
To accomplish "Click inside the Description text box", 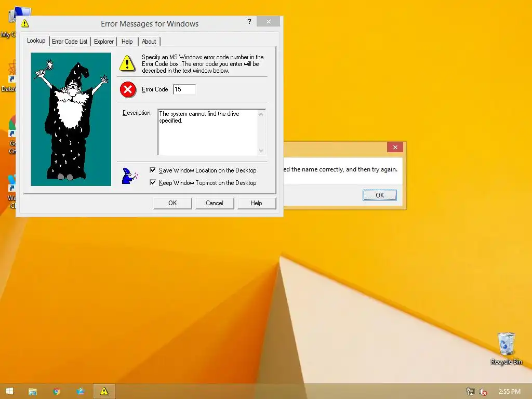I will pyautogui.click(x=208, y=131).
